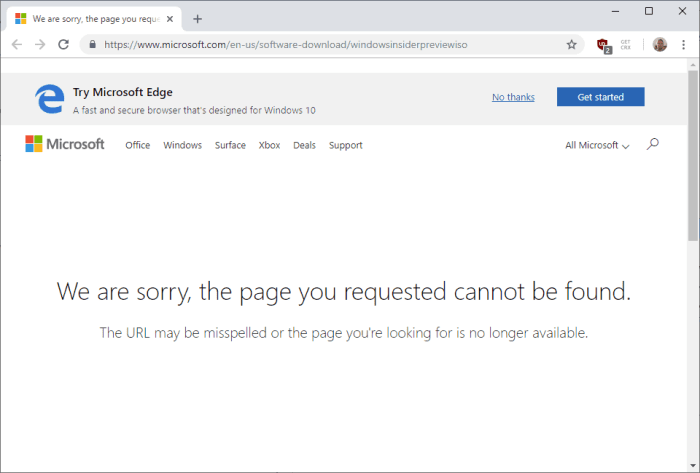Click the Microsoft Edge logo
The width and height of the screenshot is (700, 473).
[x=49, y=99]
